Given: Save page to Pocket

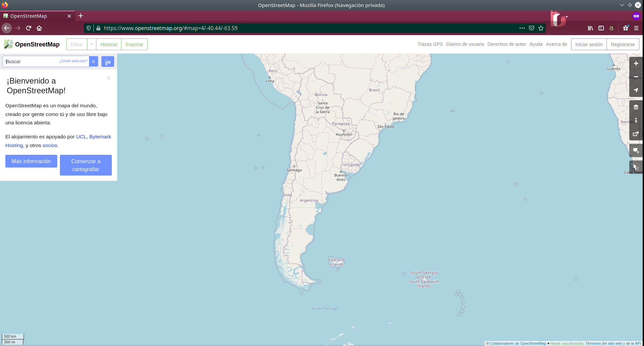Looking at the screenshot, I should click(x=532, y=28).
